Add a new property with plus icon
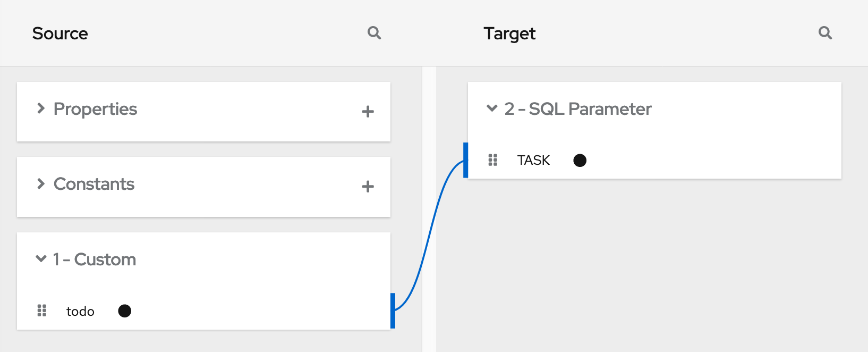868x352 pixels. [x=368, y=112]
